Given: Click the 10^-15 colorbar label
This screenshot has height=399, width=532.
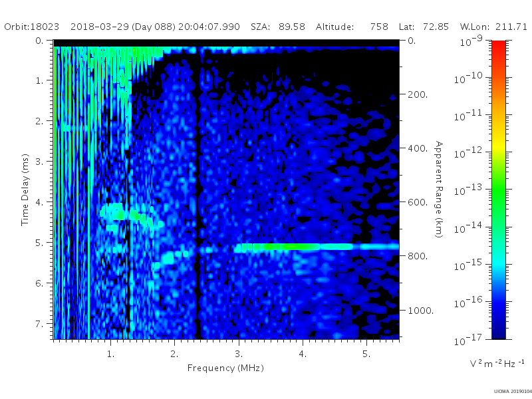Looking at the screenshot, I should click(468, 265).
